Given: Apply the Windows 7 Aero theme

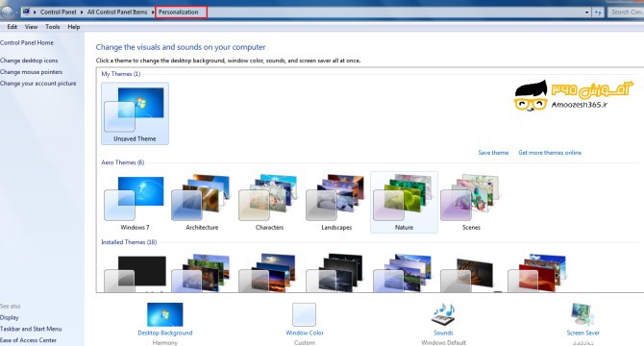Looking at the screenshot, I should point(135,203).
